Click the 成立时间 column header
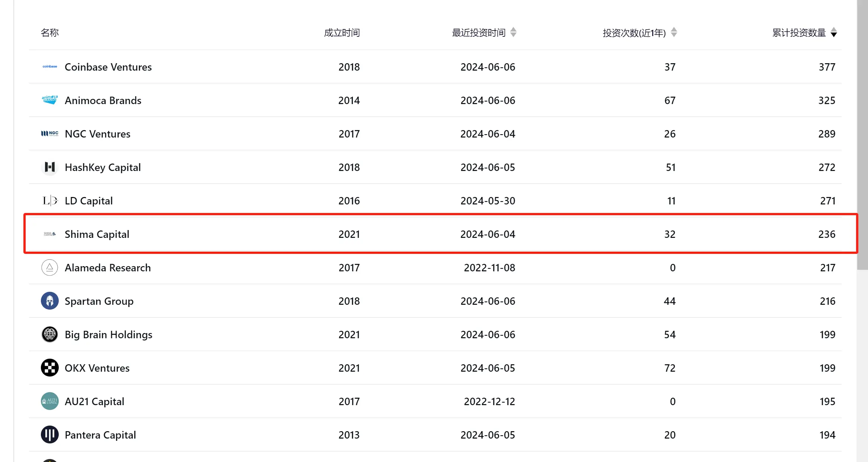Image resolution: width=868 pixels, height=462 pixels. tap(342, 33)
